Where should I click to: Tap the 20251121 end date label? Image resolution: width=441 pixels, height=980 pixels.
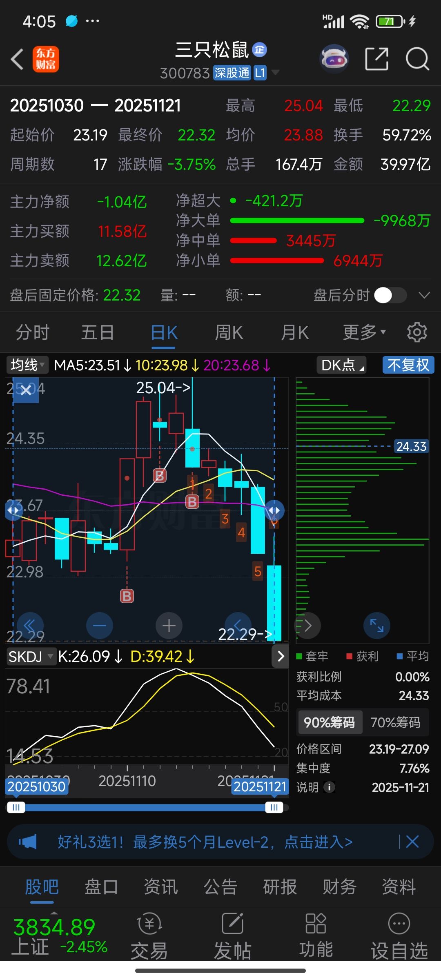[x=260, y=786]
